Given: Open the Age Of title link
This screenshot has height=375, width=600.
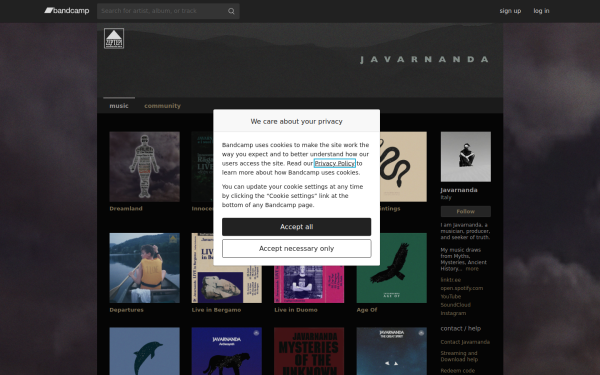Looking at the screenshot, I should coord(367,310).
